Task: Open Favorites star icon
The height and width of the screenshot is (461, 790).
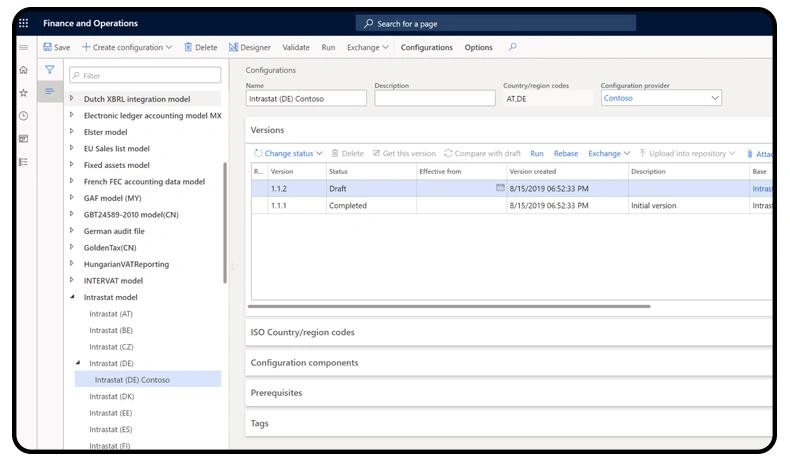Action: coord(24,93)
